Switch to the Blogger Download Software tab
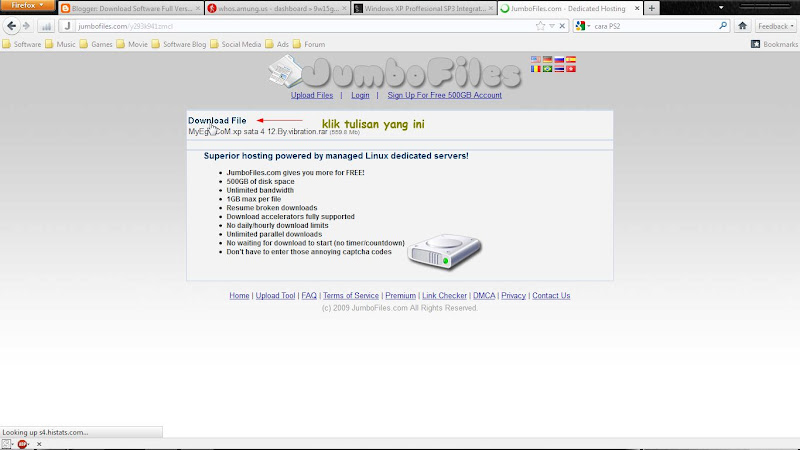 tap(131, 8)
